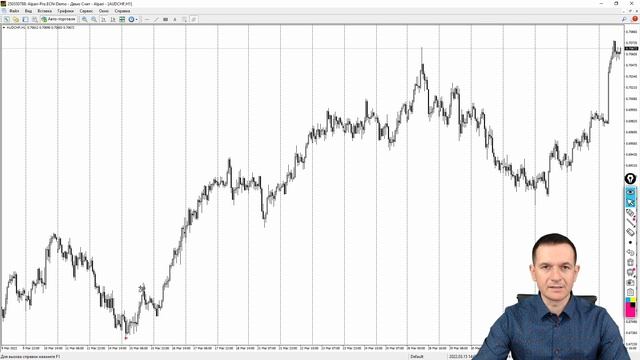Image resolution: width=640 pixels, height=360 pixels.
Task: Open the Market Watch panel icon
Action: [x=25, y=19]
